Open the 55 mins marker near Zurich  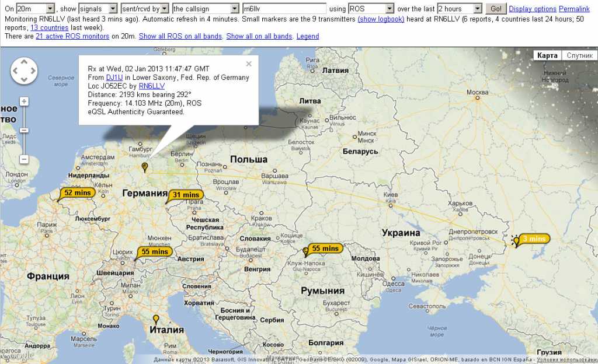tap(154, 251)
